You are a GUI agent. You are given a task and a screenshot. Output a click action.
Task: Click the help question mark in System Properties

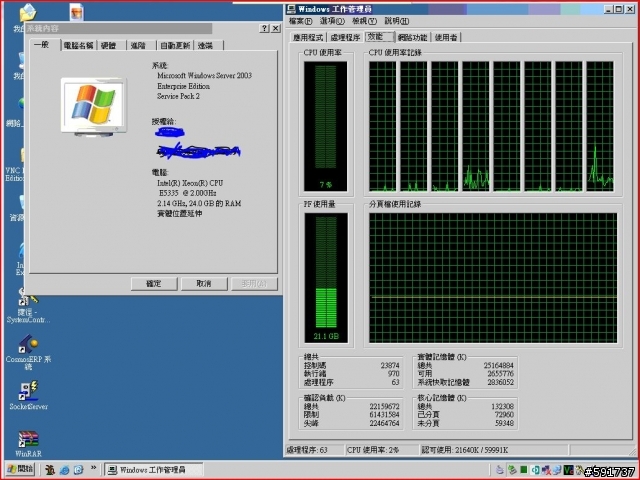tap(264, 28)
